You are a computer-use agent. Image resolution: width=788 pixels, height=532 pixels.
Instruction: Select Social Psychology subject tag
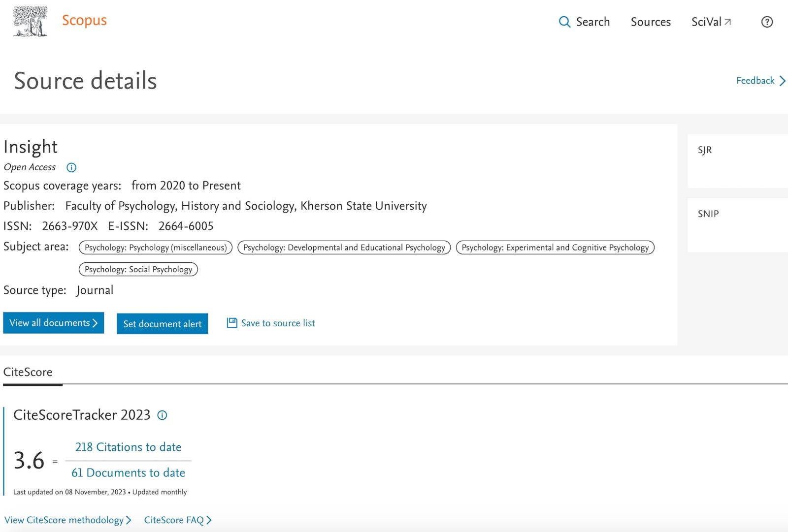point(138,269)
